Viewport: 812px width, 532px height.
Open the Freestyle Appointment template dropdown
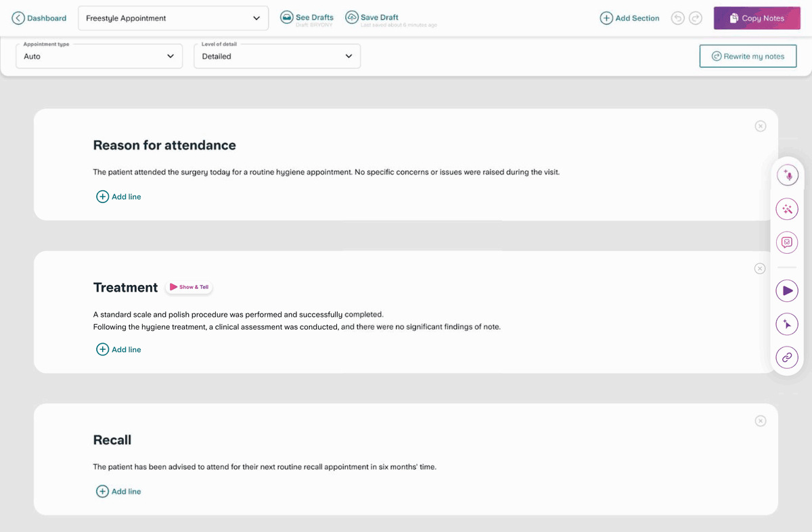(x=173, y=18)
